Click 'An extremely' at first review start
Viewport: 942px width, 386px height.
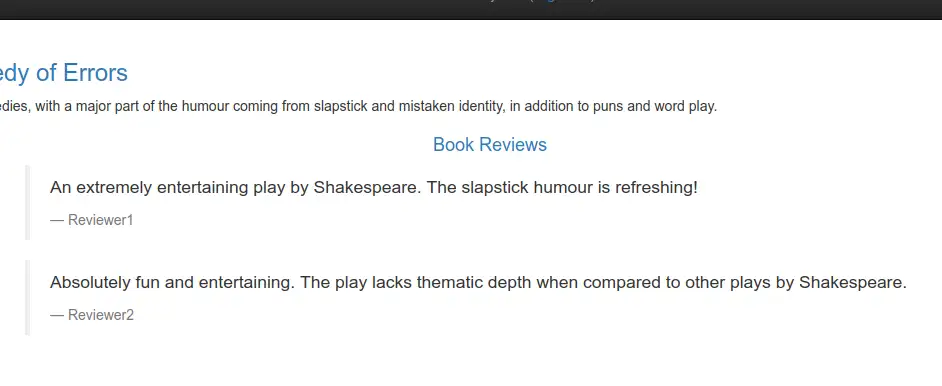[x=101, y=187]
